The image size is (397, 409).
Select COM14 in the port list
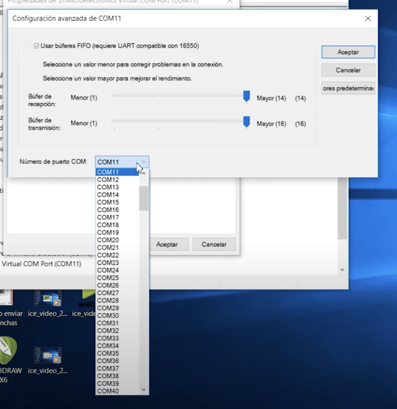click(117, 195)
